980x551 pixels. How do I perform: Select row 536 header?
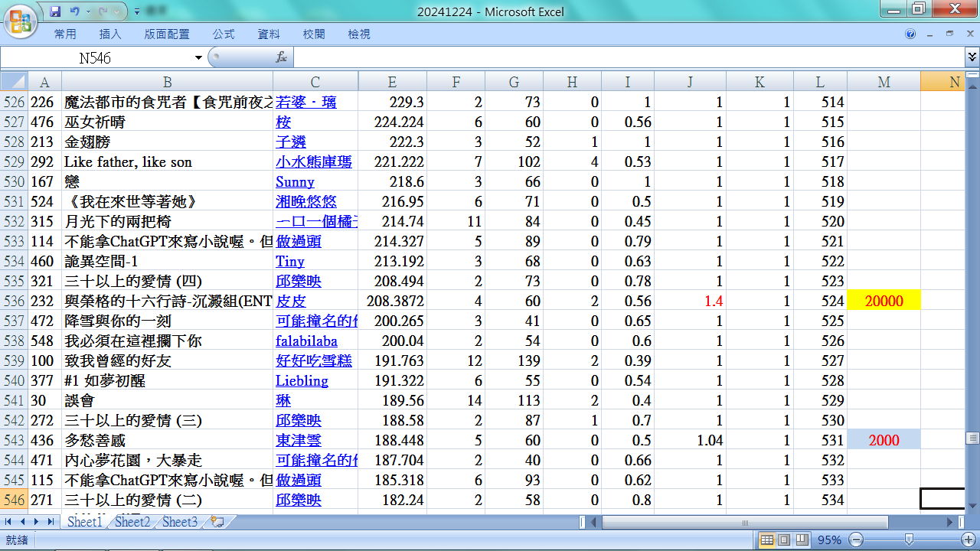tap(14, 301)
